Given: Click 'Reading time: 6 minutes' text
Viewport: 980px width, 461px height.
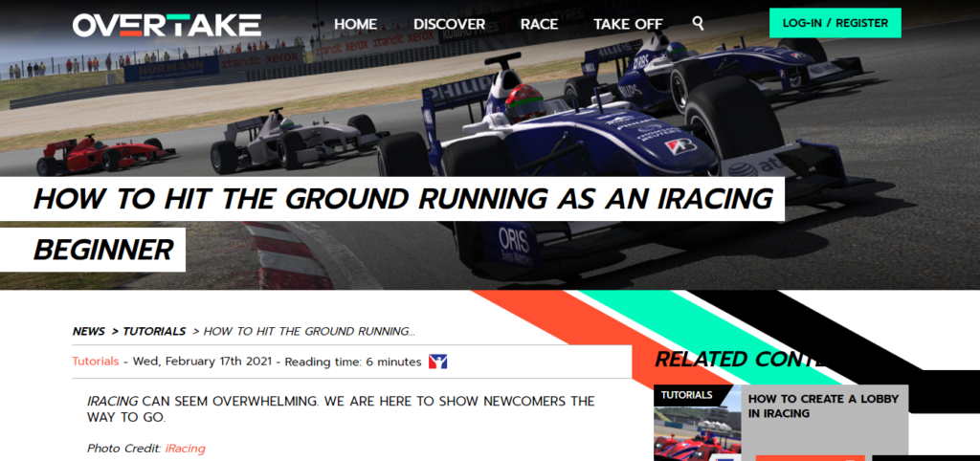Looking at the screenshot, I should click(353, 362).
